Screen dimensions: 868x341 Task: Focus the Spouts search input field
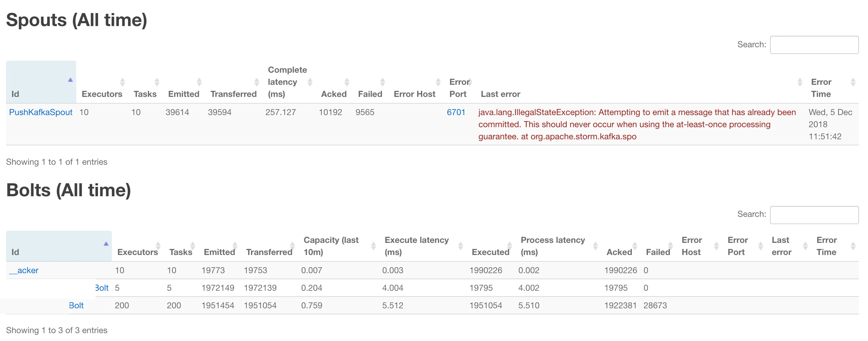click(814, 45)
